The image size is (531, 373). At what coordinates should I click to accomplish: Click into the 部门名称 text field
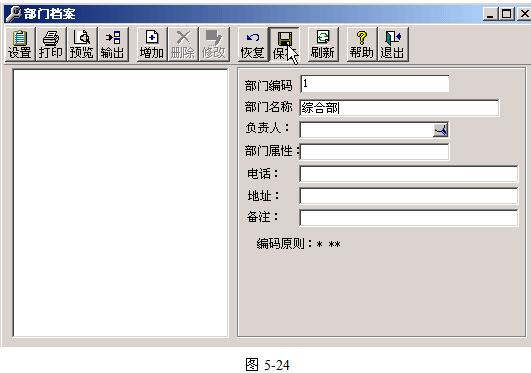[x=399, y=108]
